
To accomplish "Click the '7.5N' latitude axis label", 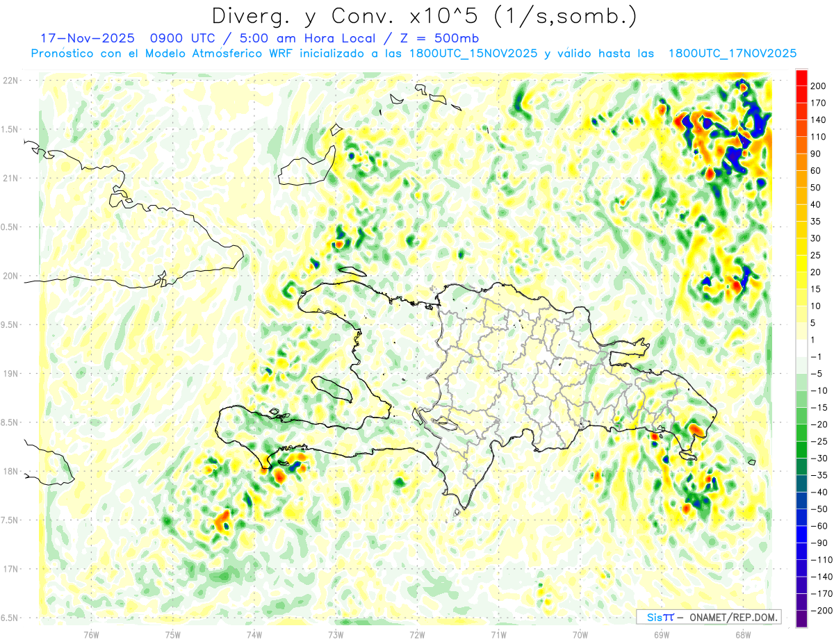I will [10, 520].
